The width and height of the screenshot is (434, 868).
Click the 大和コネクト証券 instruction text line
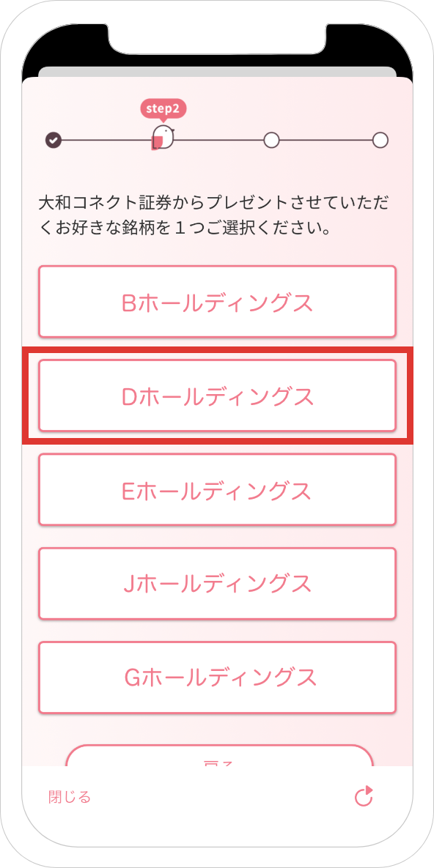coord(215,203)
